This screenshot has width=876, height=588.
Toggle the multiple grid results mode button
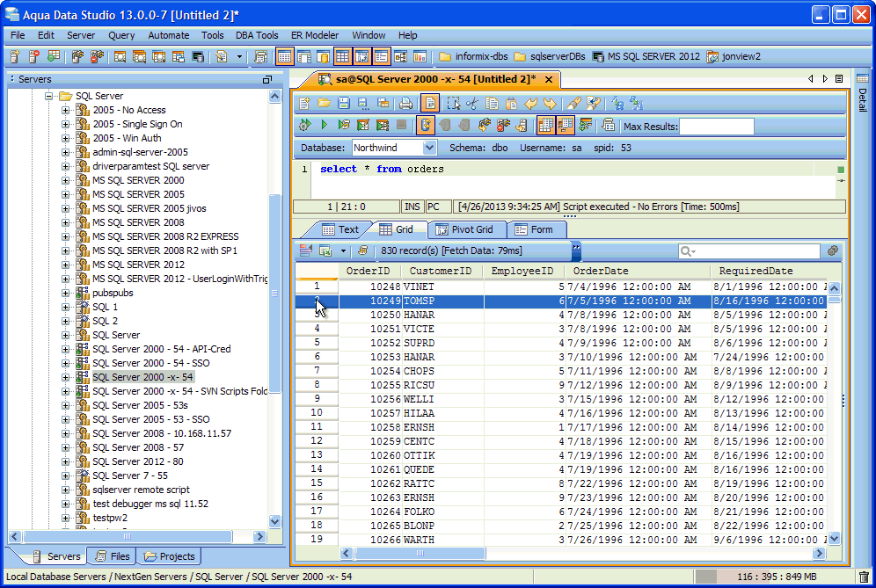tap(565, 125)
